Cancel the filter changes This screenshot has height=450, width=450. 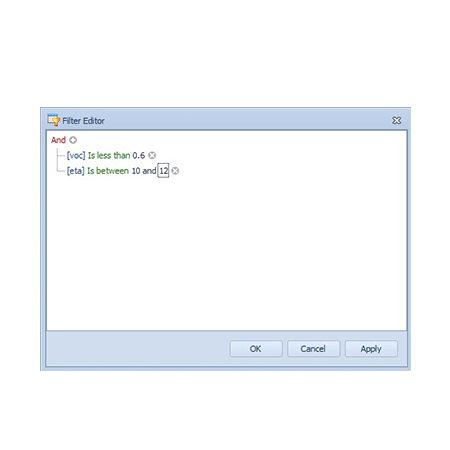pyautogui.click(x=313, y=349)
